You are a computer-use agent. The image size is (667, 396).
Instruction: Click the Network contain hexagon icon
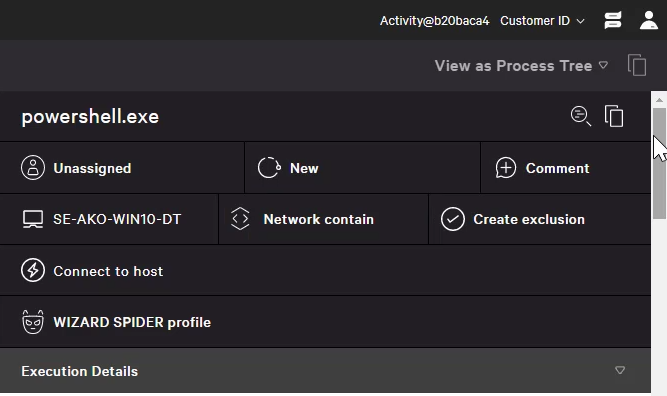[240, 219]
